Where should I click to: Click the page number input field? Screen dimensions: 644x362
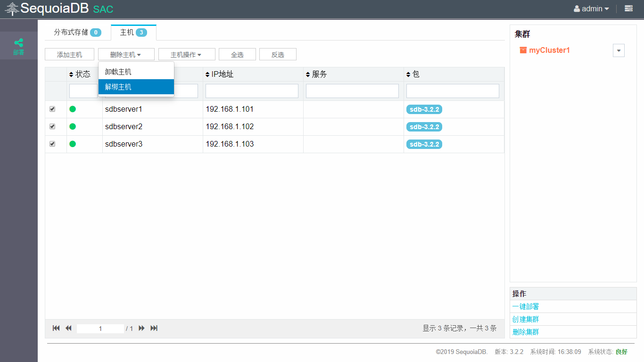pos(100,329)
